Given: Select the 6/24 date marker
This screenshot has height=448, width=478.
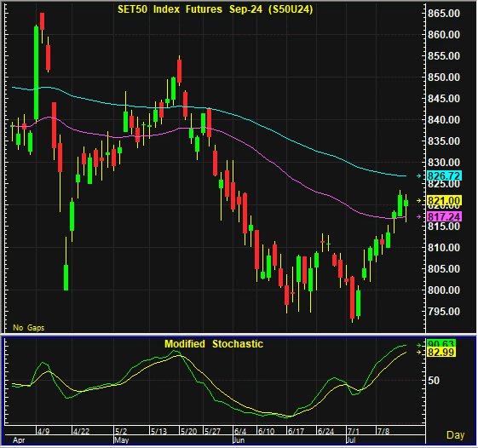Looking at the screenshot, I should [325, 431].
